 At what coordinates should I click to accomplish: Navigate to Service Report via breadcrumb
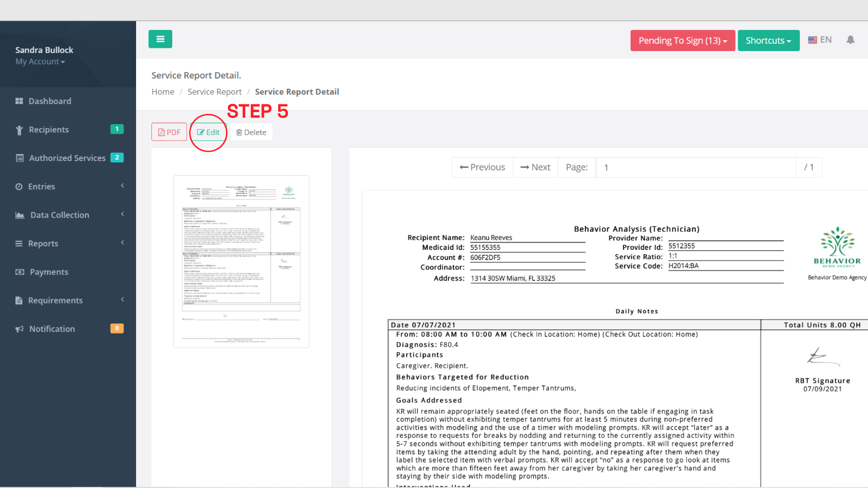point(214,91)
